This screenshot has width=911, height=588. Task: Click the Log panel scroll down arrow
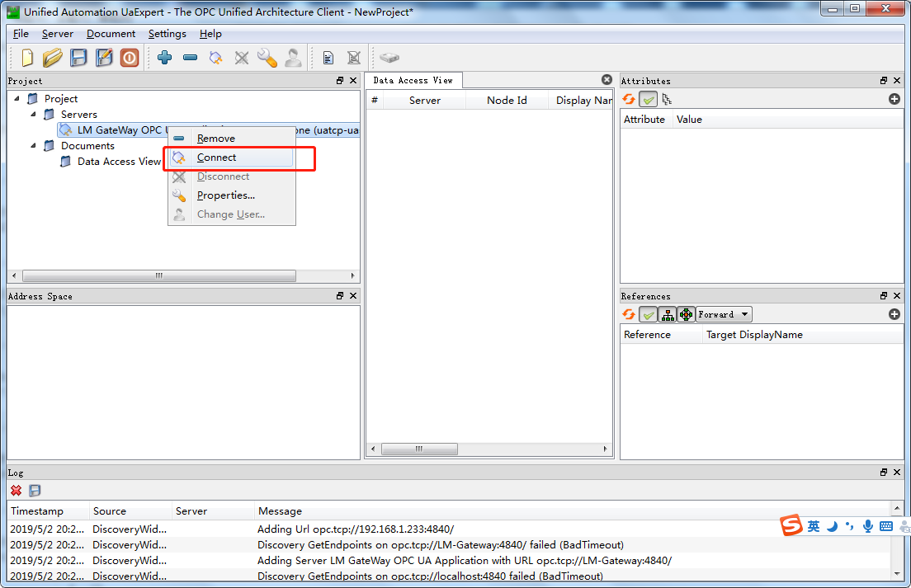[x=897, y=574]
